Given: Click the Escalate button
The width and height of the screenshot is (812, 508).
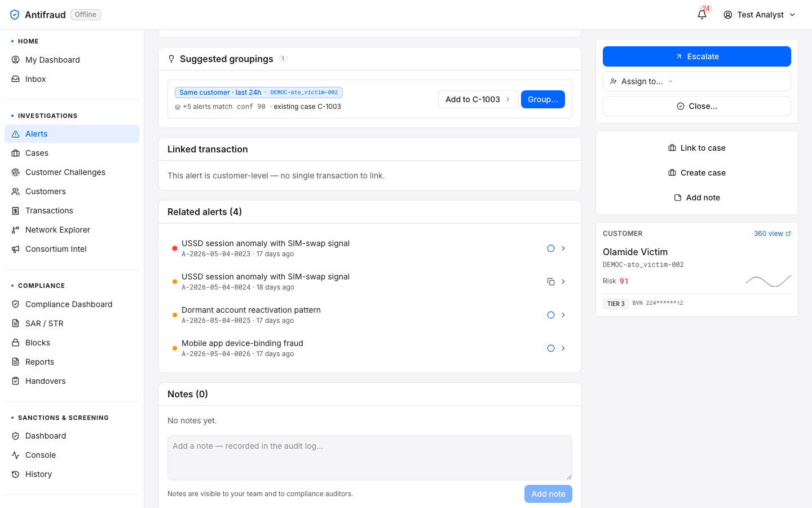Looking at the screenshot, I should [x=697, y=56].
